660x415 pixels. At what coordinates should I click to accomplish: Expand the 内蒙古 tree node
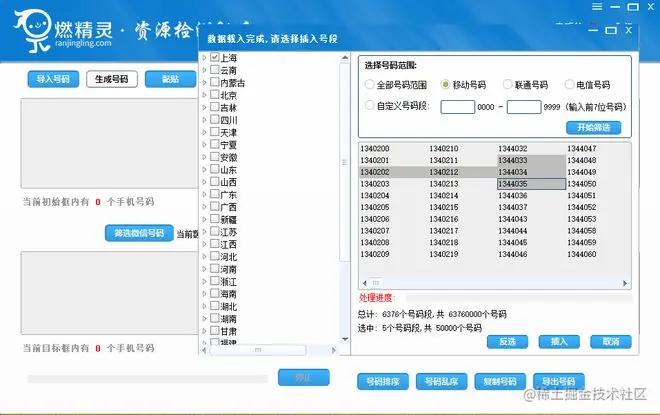coord(205,82)
